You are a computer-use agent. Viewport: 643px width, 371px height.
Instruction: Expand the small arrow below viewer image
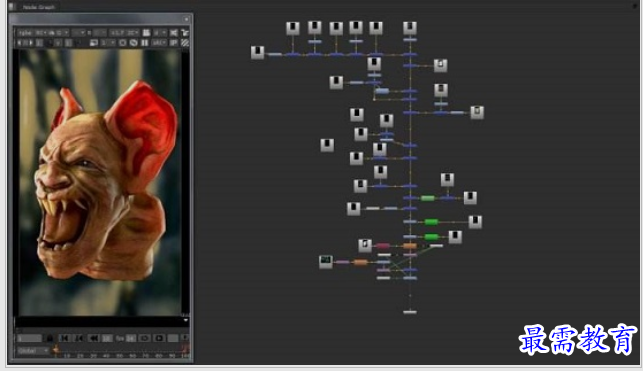(186, 320)
